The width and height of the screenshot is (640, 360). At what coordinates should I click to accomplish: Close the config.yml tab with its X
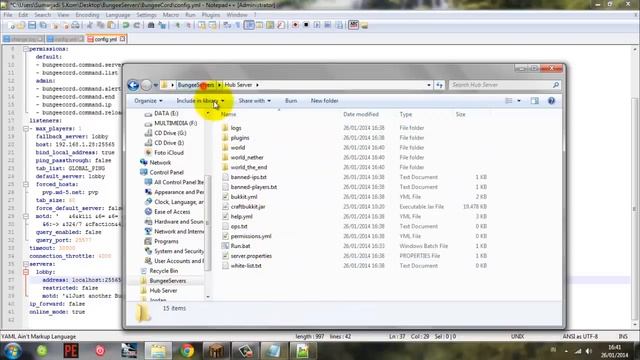tap(122, 39)
